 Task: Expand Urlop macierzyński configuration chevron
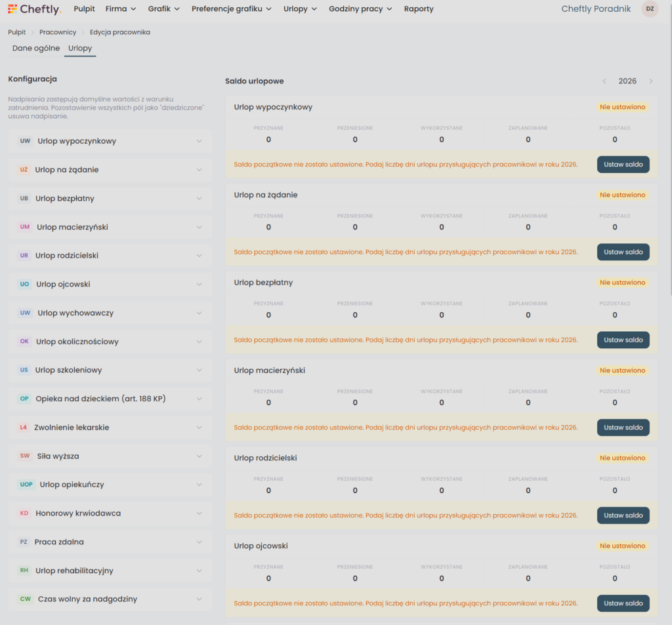(199, 227)
